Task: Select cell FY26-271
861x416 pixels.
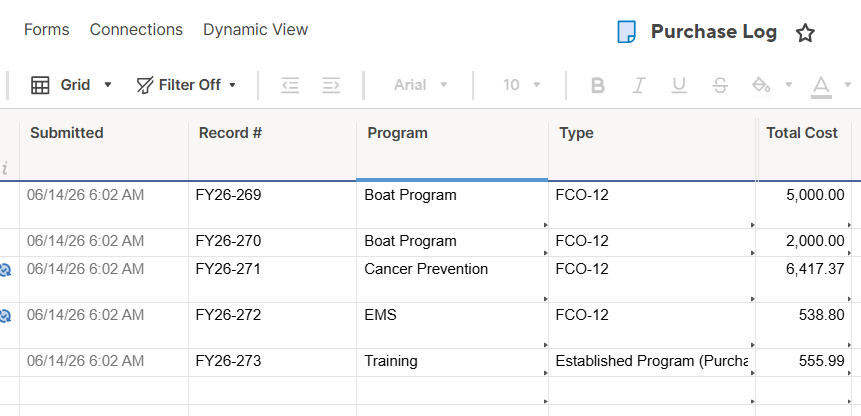Action: 272,279
